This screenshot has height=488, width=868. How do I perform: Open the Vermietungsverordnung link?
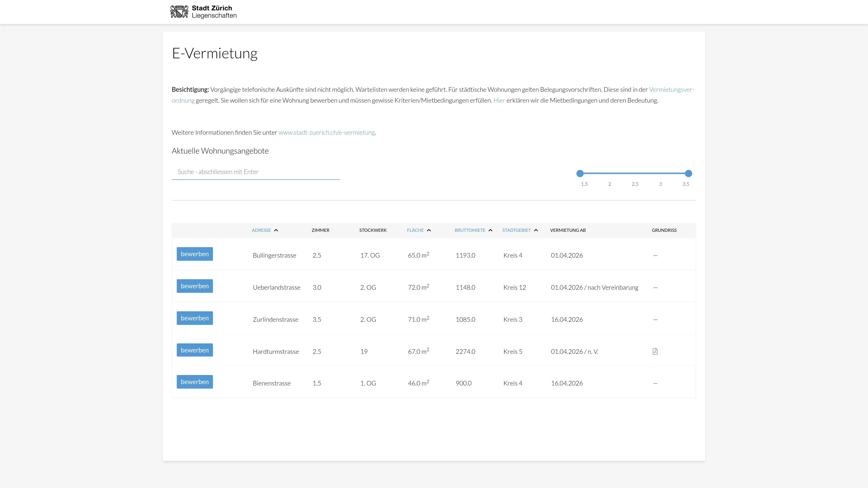click(x=671, y=90)
